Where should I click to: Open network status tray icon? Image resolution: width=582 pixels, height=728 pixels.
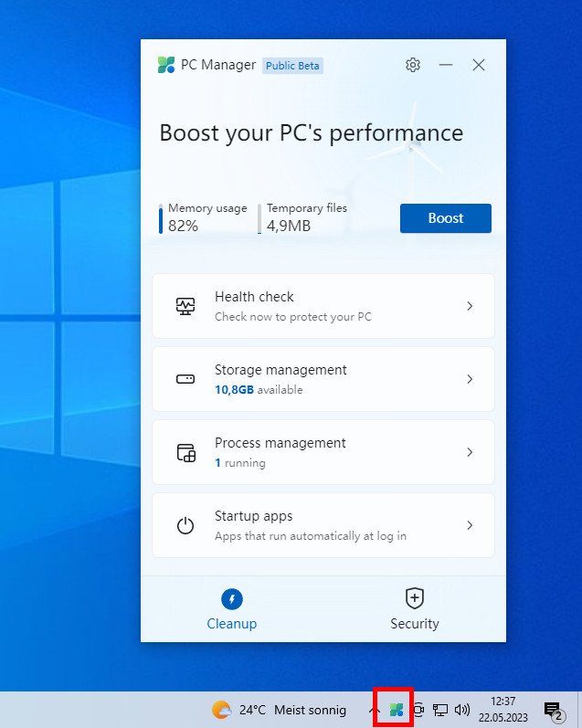(x=439, y=710)
